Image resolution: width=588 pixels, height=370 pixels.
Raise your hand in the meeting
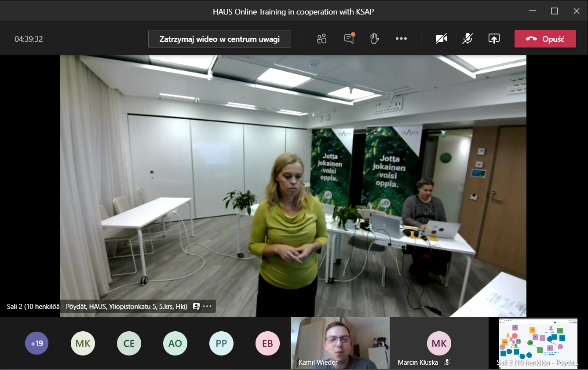tap(375, 39)
